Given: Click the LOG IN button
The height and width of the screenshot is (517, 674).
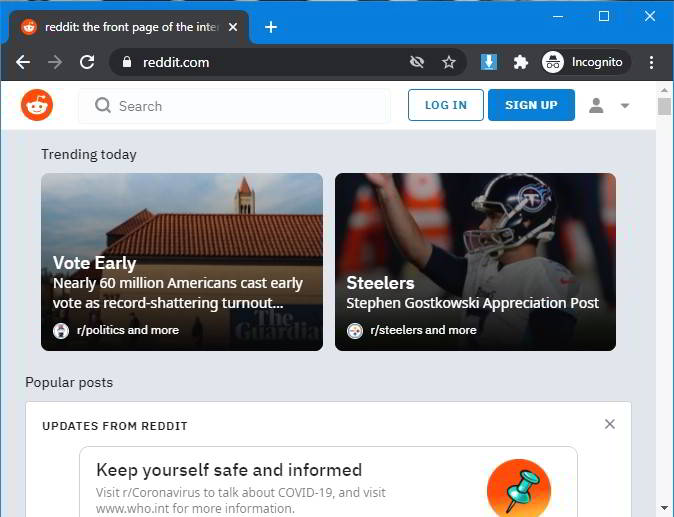Looking at the screenshot, I should click(x=446, y=105).
